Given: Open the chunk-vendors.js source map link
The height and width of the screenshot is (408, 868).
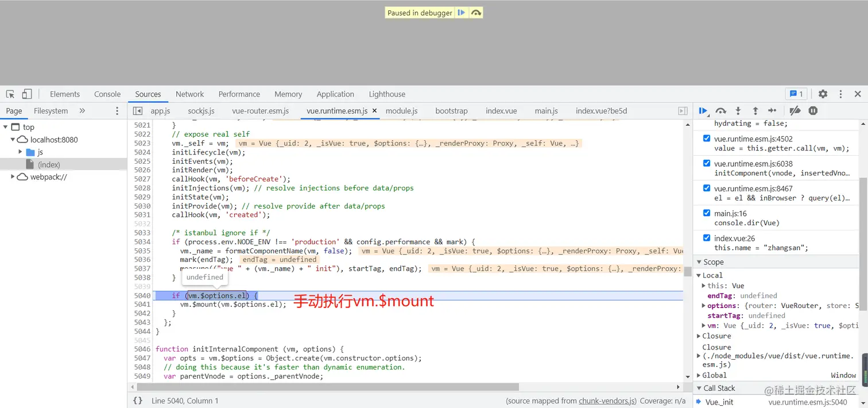Looking at the screenshot, I should [607, 401].
